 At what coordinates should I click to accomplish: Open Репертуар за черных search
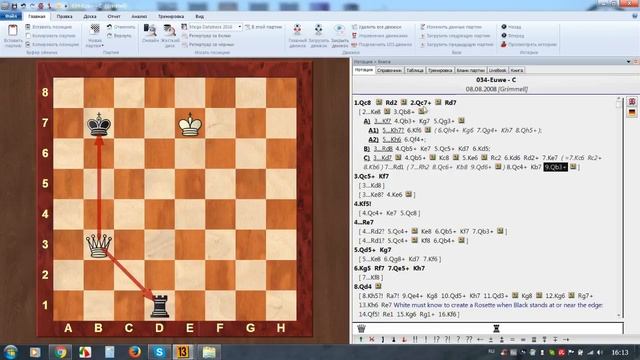point(208,44)
